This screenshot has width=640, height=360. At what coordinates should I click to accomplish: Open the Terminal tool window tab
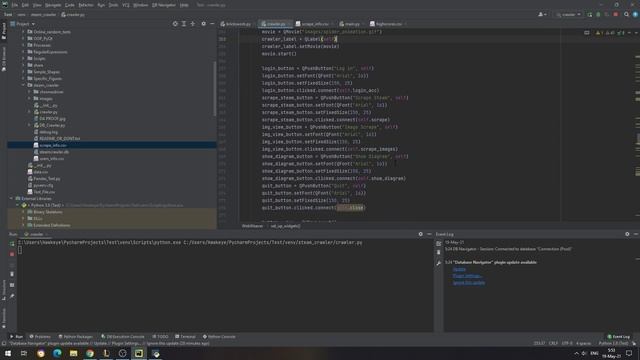click(x=185, y=337)
